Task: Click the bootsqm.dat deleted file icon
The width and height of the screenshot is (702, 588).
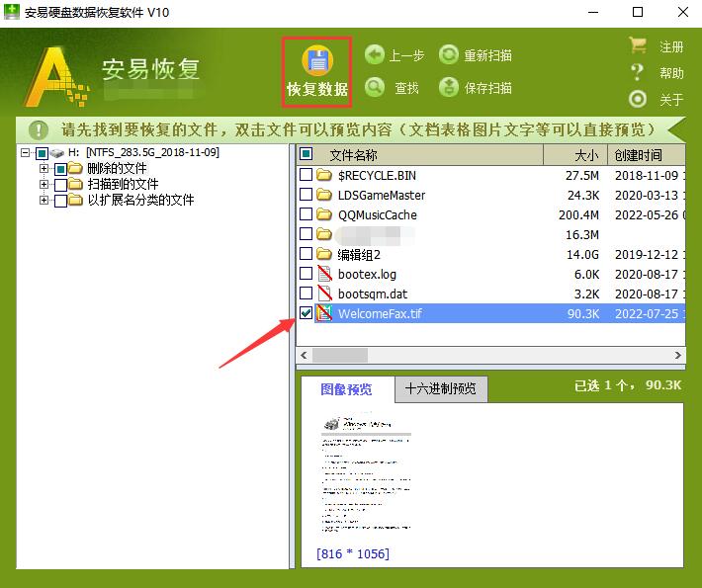Action: click(x=324, y=294)
